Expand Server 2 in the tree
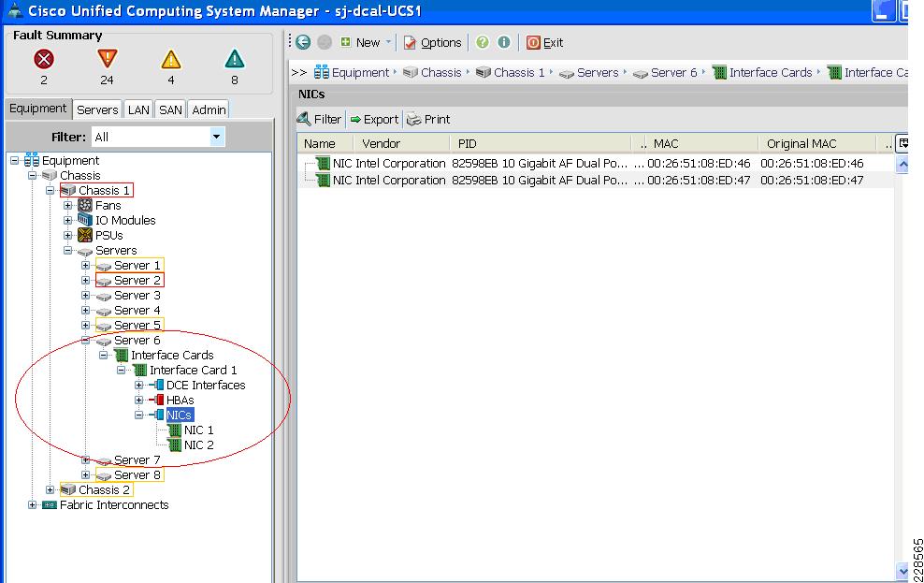Screen dimensions: 924x583 (x=85, y=280)
